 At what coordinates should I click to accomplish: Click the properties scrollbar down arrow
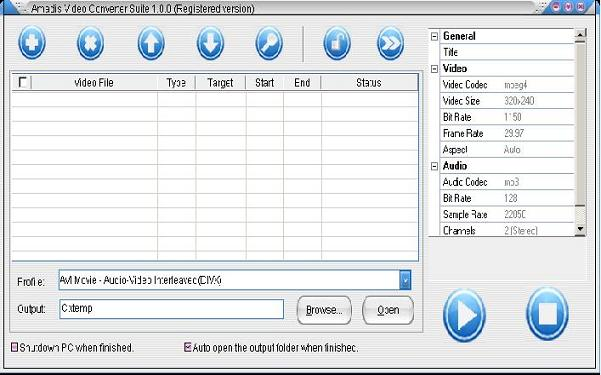tap(580, 229)
